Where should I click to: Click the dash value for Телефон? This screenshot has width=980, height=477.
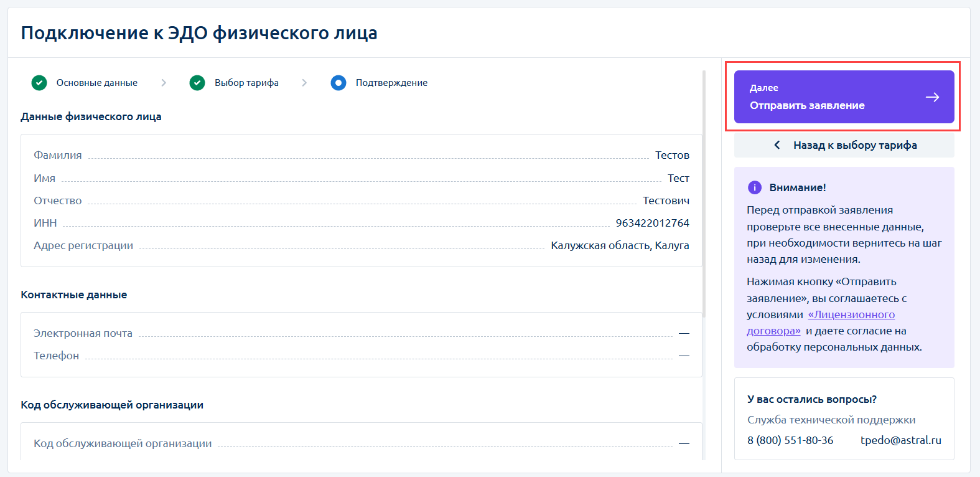(684, 356)
